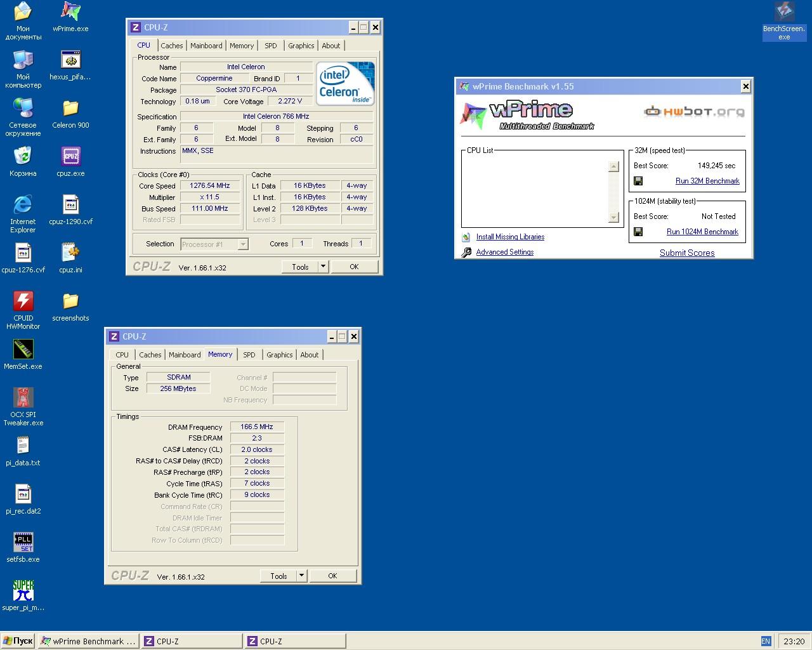The height and width of the screenshot is (650, 812).
Task: Expand the Processor #1 selection combo box
Action: [214, 244]
